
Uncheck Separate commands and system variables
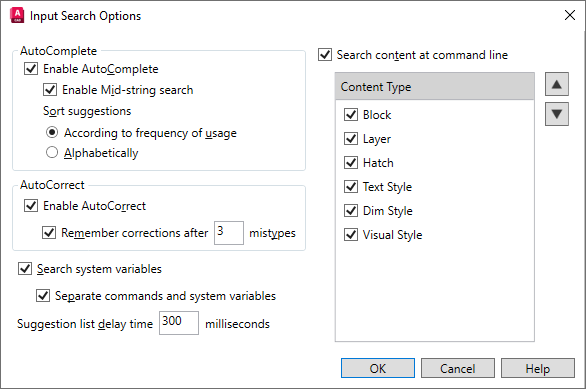(x=43, y=296)
